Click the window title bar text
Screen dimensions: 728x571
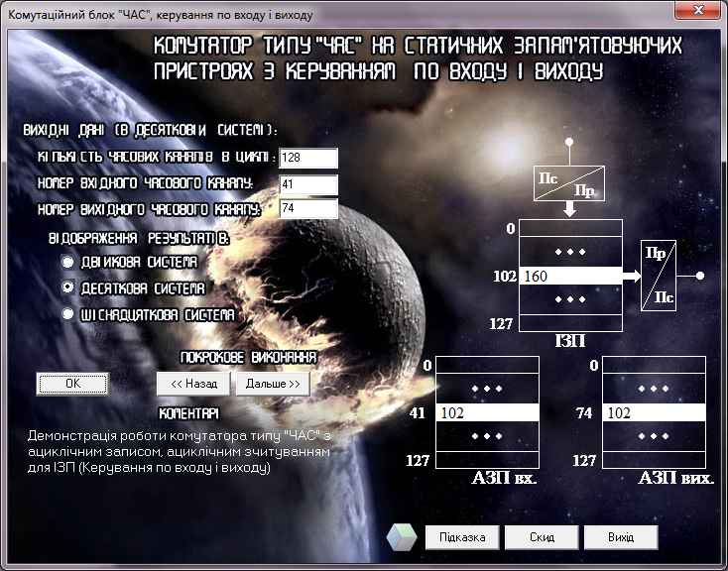click(161, 15)
